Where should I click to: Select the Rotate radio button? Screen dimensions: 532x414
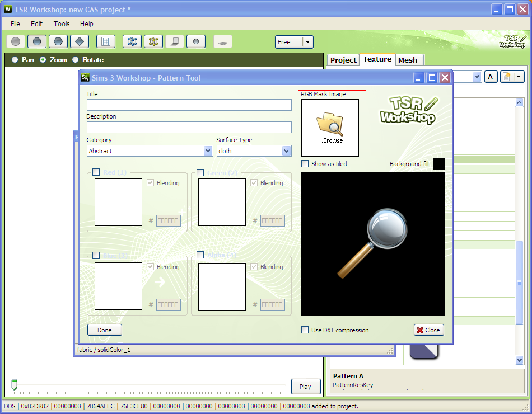(76, 60)
